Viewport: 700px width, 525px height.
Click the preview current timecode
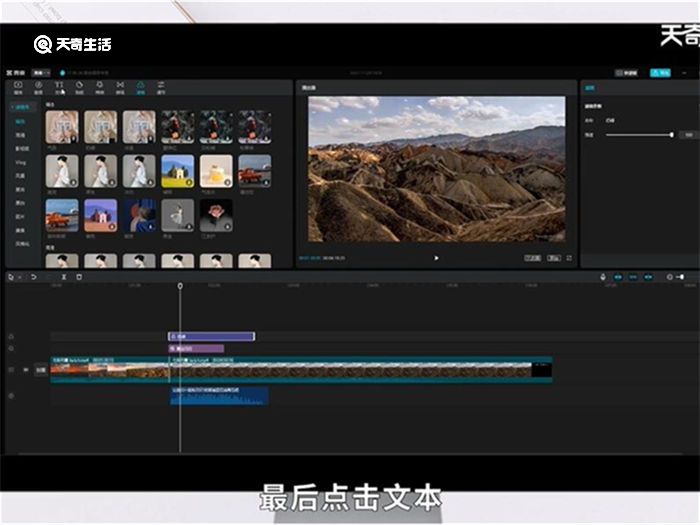[x=309, y=258]
